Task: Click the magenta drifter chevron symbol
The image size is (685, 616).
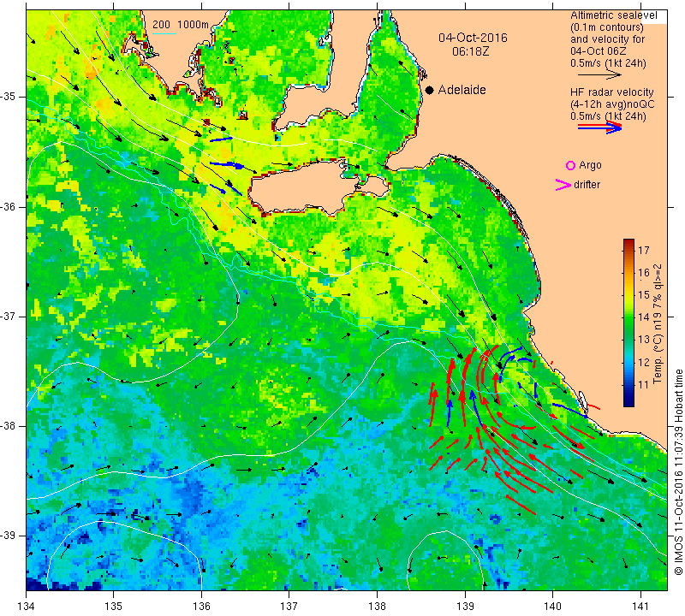Action: [x=563, y=185]
